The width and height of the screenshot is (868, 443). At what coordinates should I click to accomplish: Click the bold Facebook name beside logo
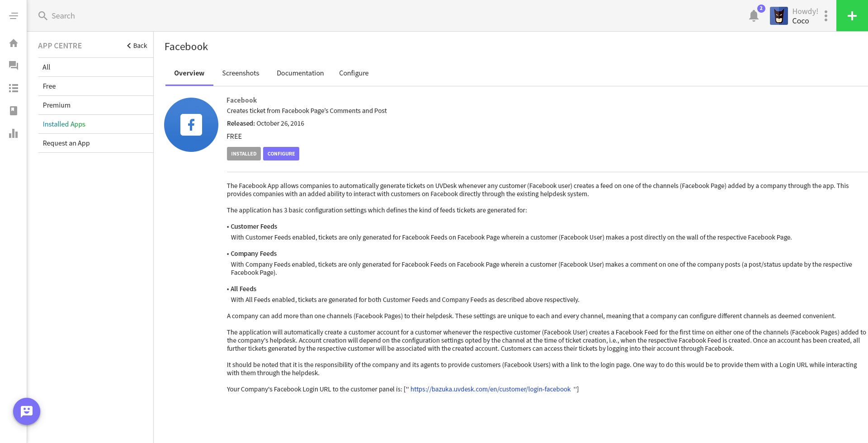click(242, 100)
